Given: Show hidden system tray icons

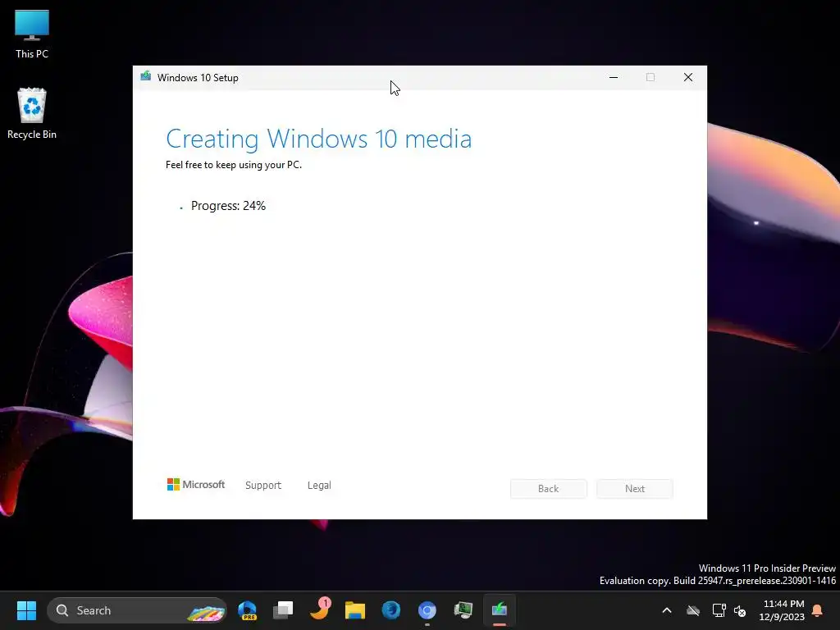Looking at the screenshot, I should 667,610.
